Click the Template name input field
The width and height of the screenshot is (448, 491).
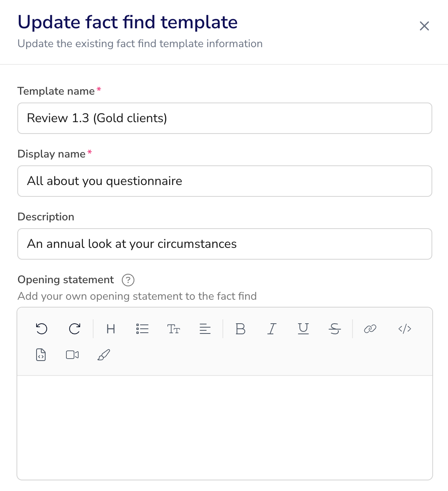click(x=225, y=118)
